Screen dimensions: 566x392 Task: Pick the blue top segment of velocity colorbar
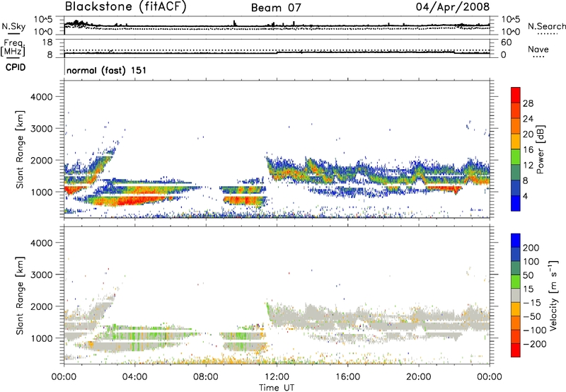pyautogui.click(x=516, y=241)
